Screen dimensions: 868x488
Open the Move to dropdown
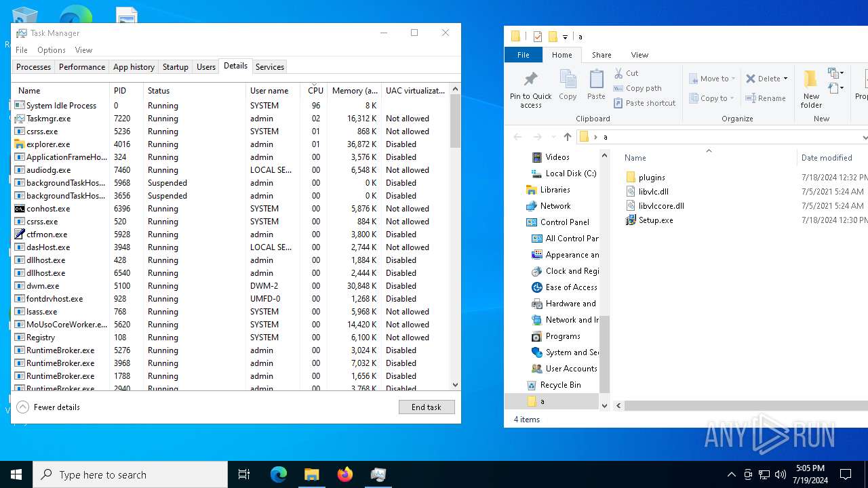[x=712, y=79]
